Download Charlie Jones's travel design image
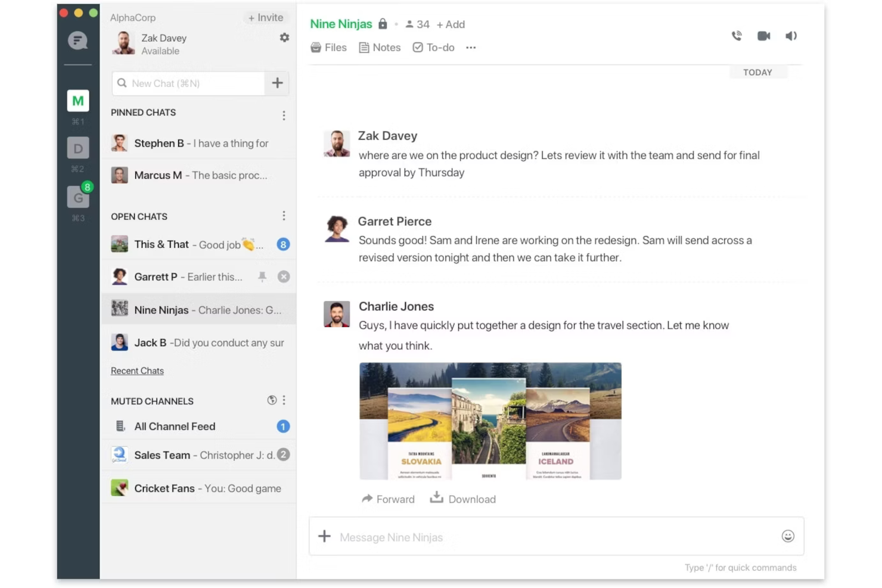 [x=463, y=499]
